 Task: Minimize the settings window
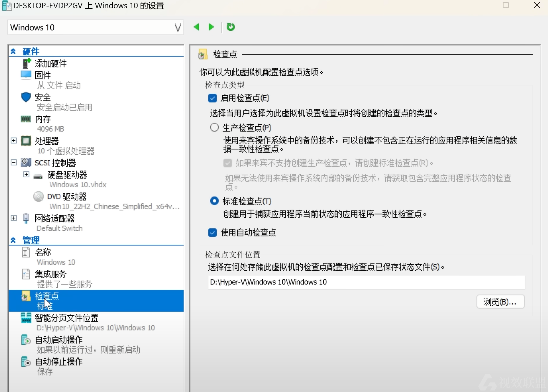(x=475, y=5)
